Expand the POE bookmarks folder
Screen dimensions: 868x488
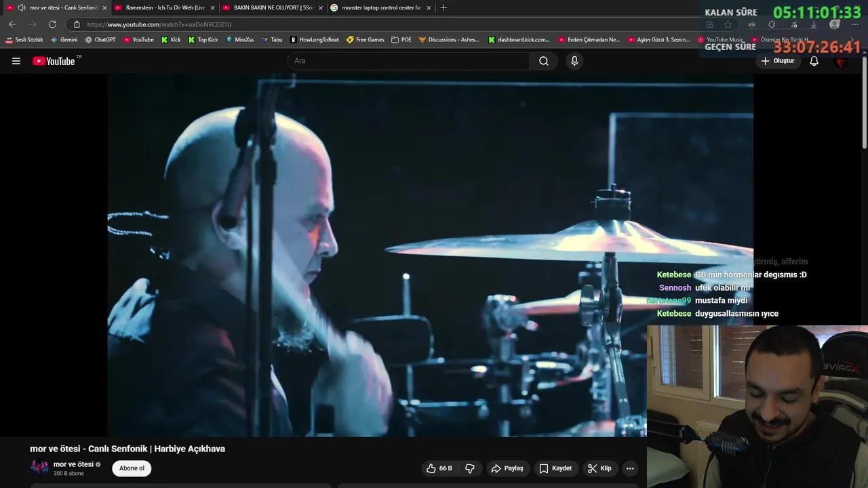(401, 40)
